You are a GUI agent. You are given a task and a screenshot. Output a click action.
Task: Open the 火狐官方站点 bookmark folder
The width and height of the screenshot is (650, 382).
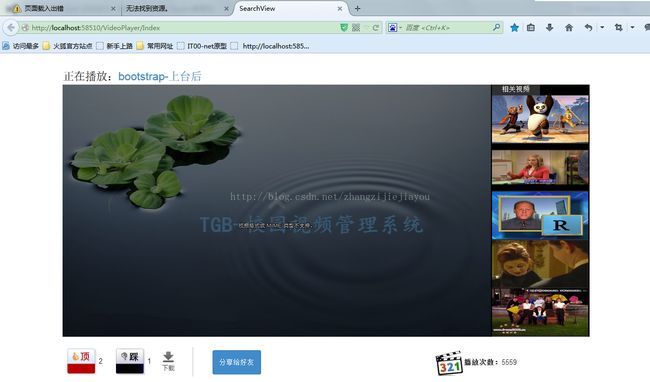(x=68, y=46)
